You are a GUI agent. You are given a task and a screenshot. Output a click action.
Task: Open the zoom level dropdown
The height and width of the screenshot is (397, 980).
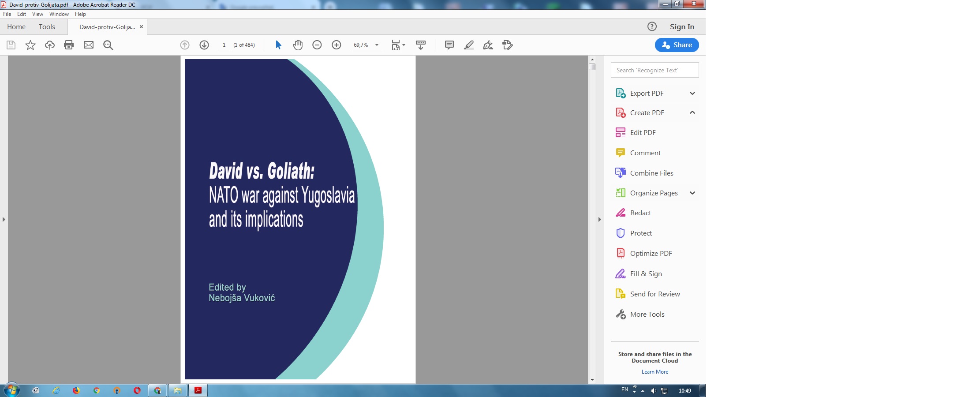point(377,45)
